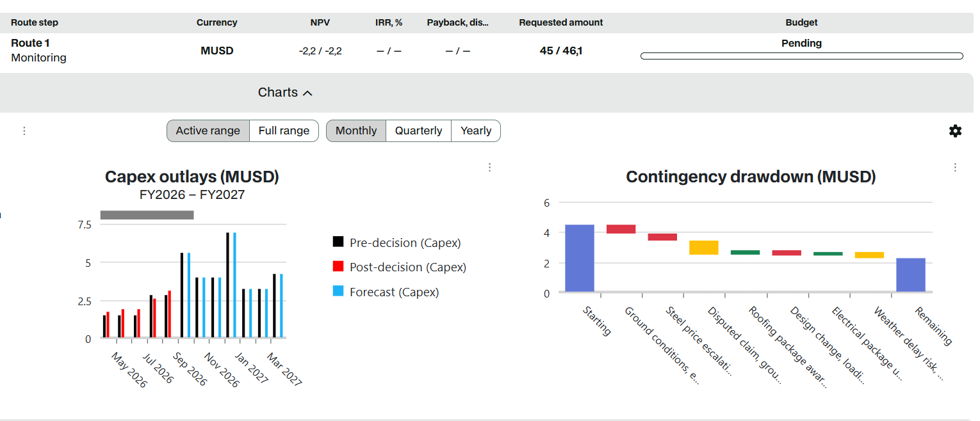Open the kebab menu beside Active range
The image size is (980, 421).
(x=24, y=131)
